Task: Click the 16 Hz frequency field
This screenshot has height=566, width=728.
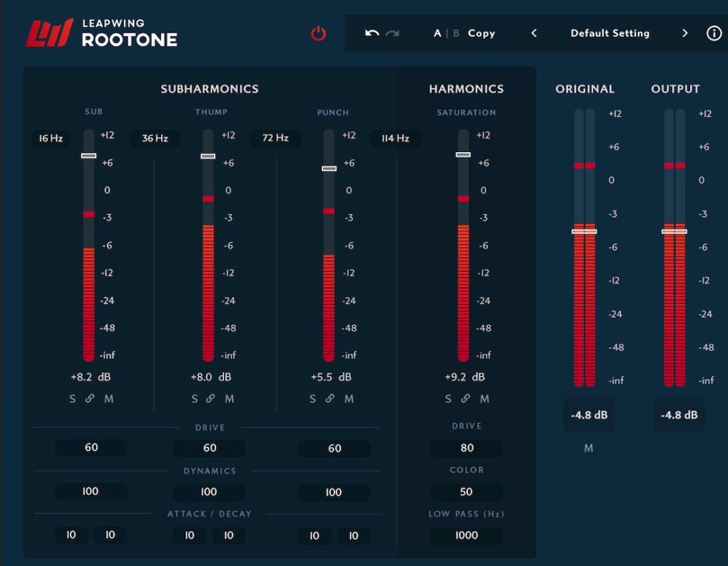Action: coord(49,139)
